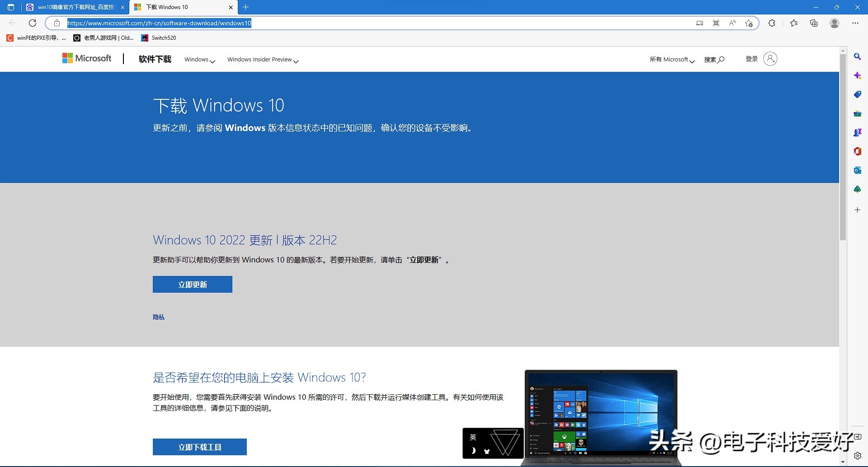This screenshot has height=467, width=868.
Task: Click the vertical page scrollbar thumb
Action: click(843, 147)
